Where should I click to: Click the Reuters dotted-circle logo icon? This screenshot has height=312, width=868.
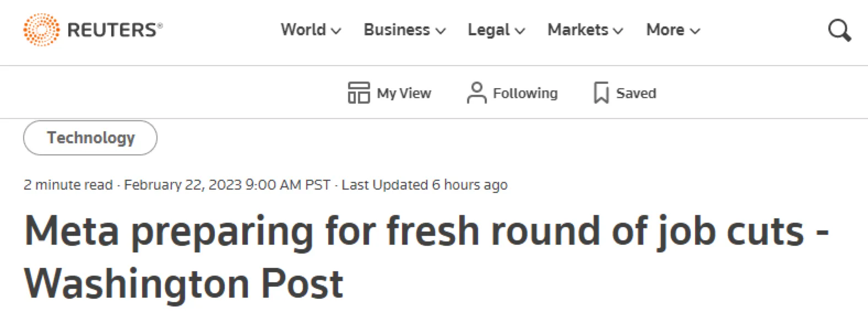41,30
